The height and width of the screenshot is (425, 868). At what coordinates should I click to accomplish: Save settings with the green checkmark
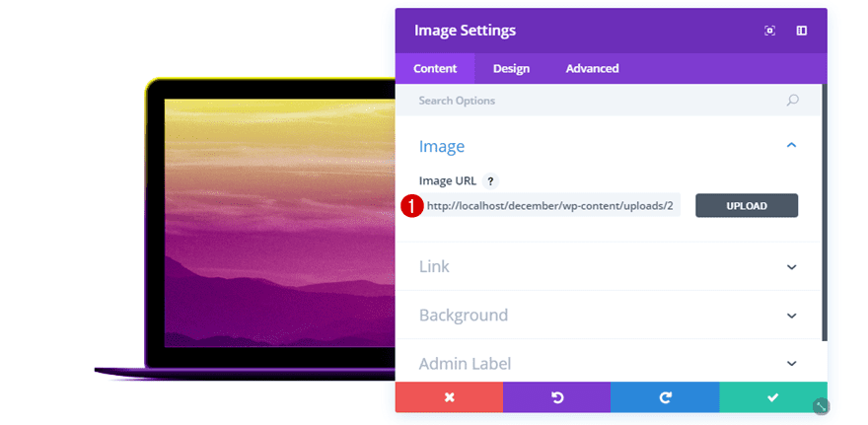point(772,397)
